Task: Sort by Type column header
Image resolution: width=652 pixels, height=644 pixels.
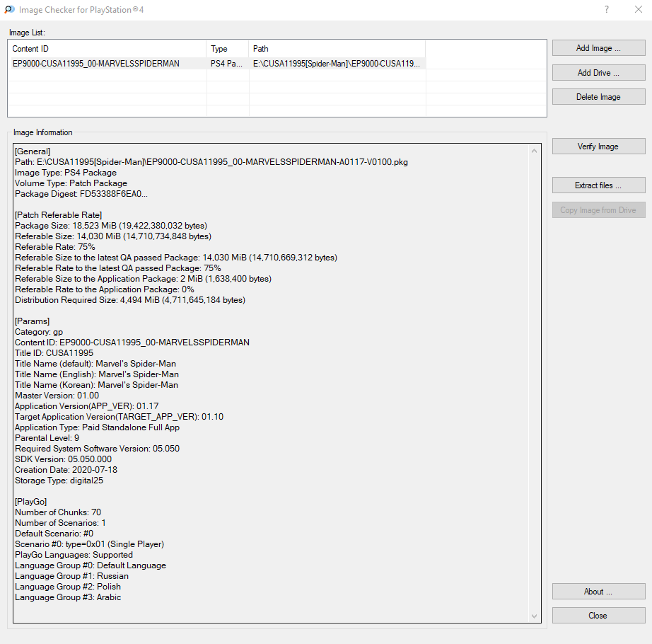Action: (228, 49)
